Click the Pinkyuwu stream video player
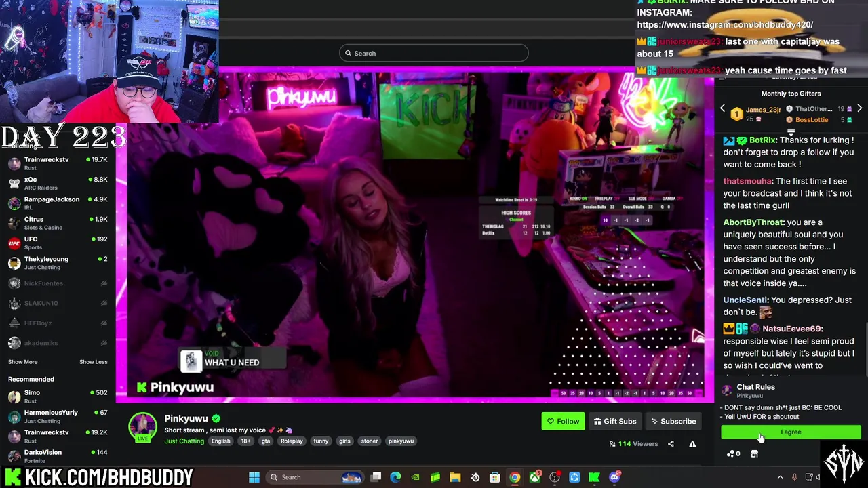 415,235
